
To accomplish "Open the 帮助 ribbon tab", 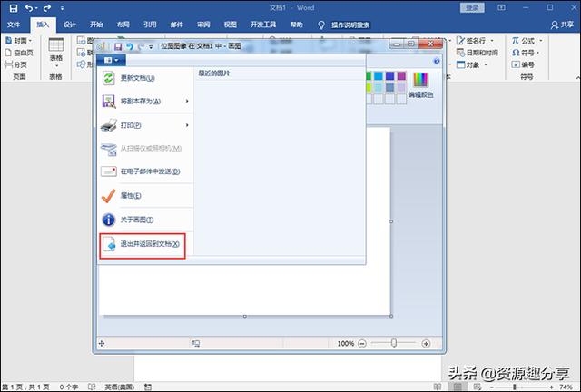I will click(296, 24).
